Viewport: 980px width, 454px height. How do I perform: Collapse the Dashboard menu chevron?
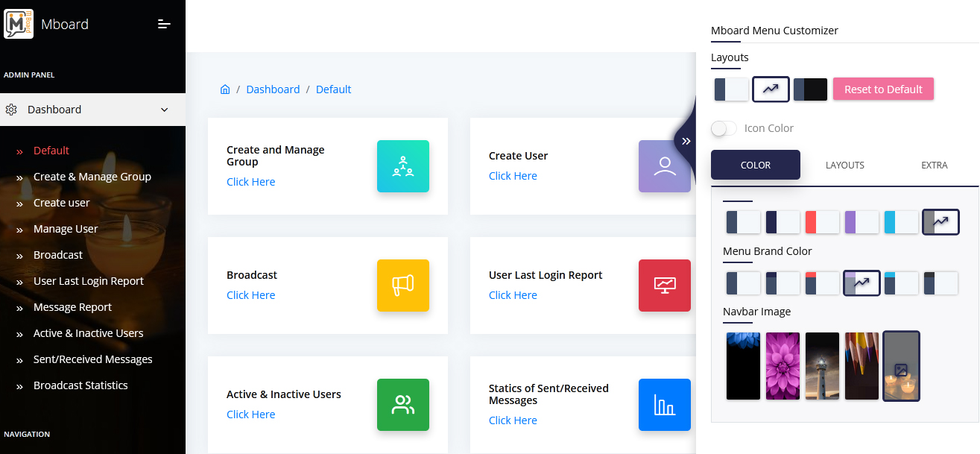point(165,110)
